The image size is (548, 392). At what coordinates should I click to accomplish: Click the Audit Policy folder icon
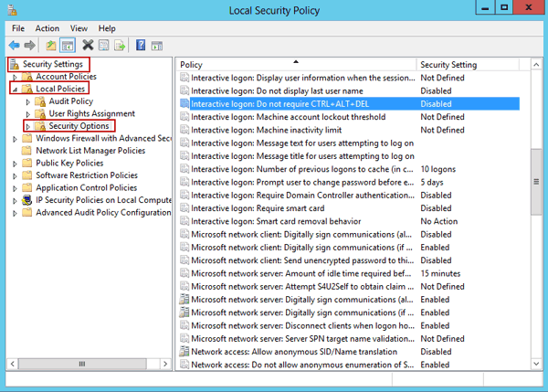[40, 101]
